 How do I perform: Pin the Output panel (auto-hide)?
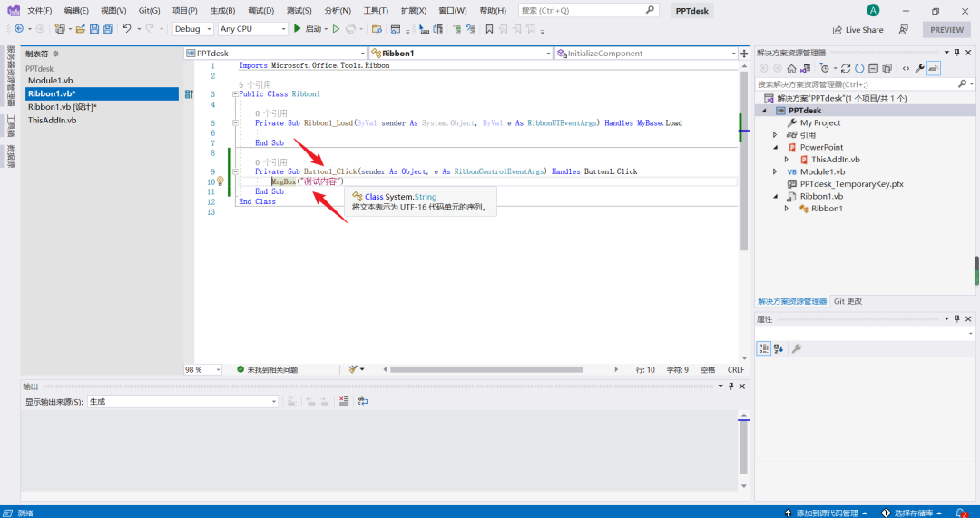(730, 386)
